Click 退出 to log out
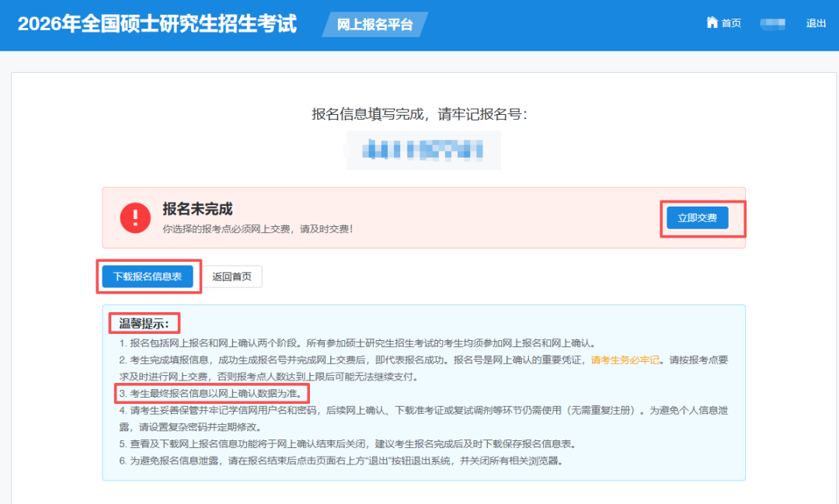This screenshot has height=504, width=839. [816, 23]
